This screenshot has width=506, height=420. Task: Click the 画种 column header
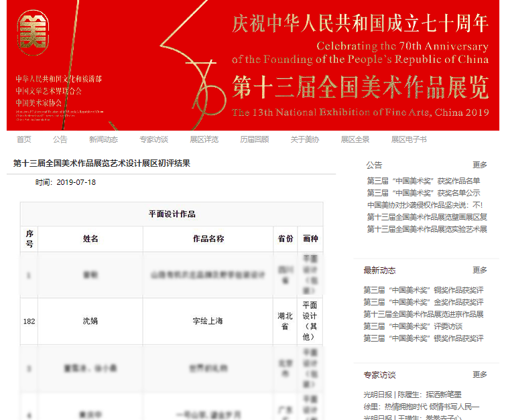310,238
